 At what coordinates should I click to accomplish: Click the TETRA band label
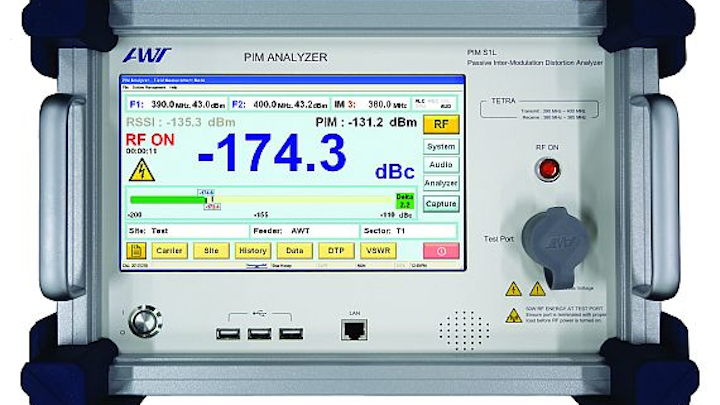point(503,101)
